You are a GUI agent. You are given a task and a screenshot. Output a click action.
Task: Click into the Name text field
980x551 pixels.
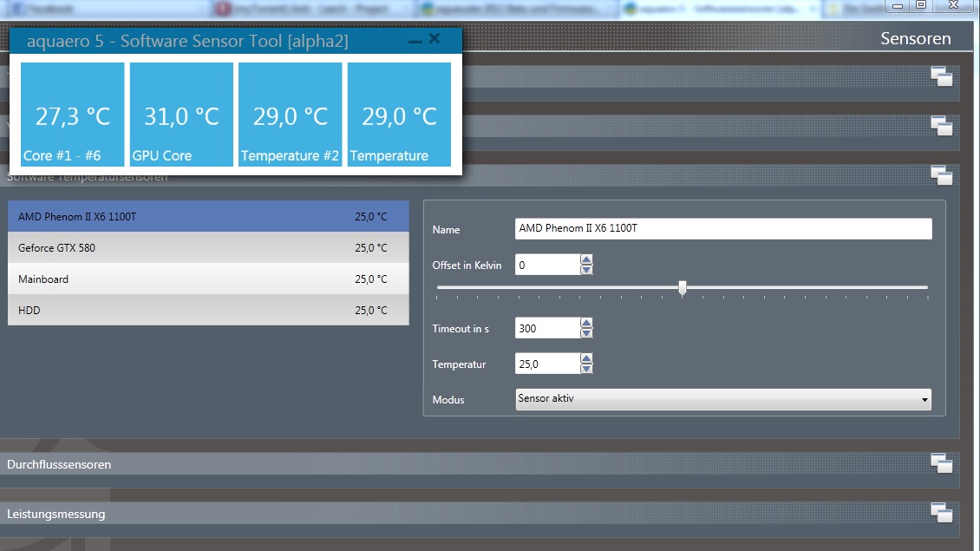click(722, 229)
